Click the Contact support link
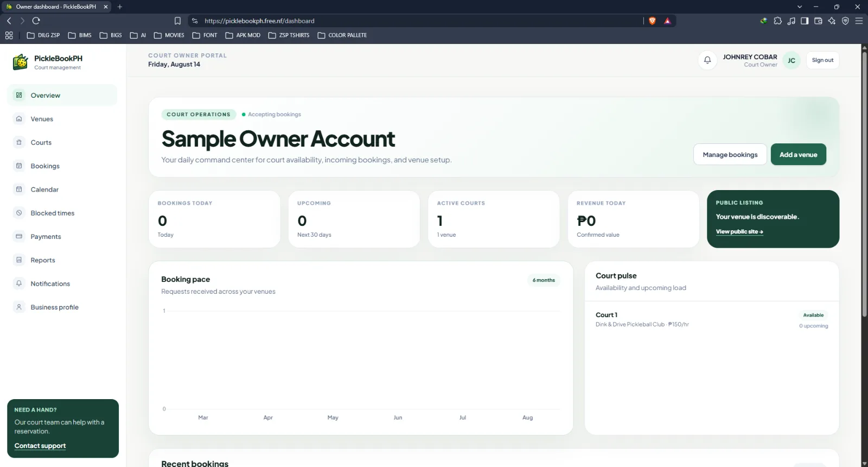This screenshot has width=868, height=467. pos(40,446)
